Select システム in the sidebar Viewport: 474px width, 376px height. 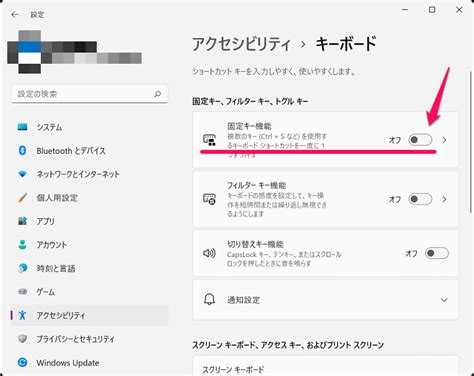(89, 127)
